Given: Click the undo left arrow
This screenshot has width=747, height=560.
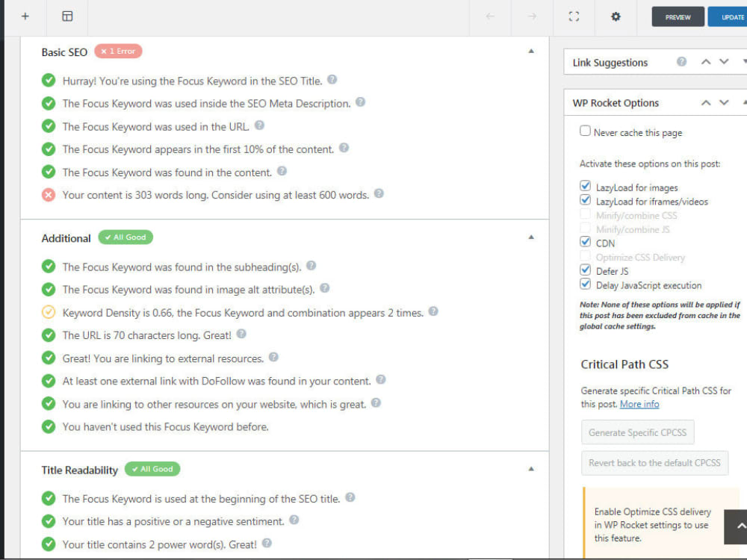Looking at the screenshot, I should click(490, 16).
